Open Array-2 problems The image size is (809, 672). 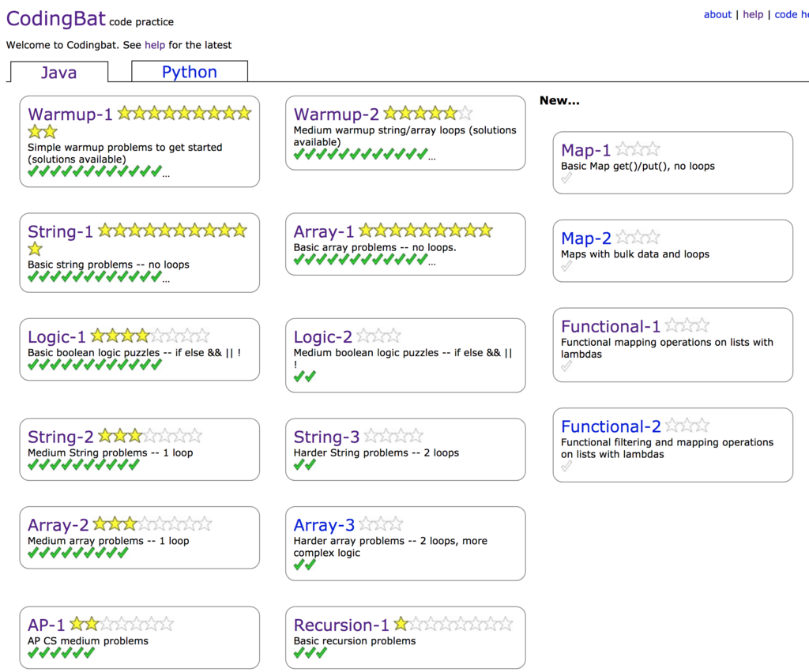[x=58, y=525]
